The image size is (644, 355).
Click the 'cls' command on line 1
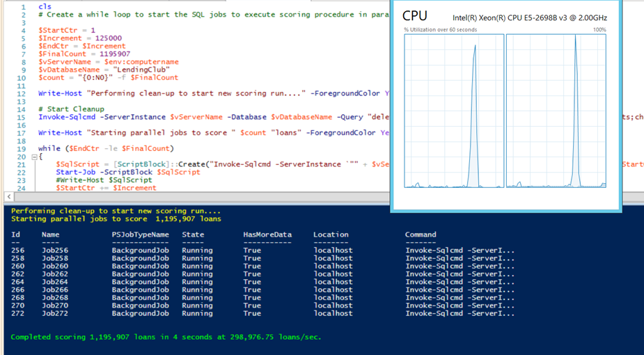[x=45, y=6]
